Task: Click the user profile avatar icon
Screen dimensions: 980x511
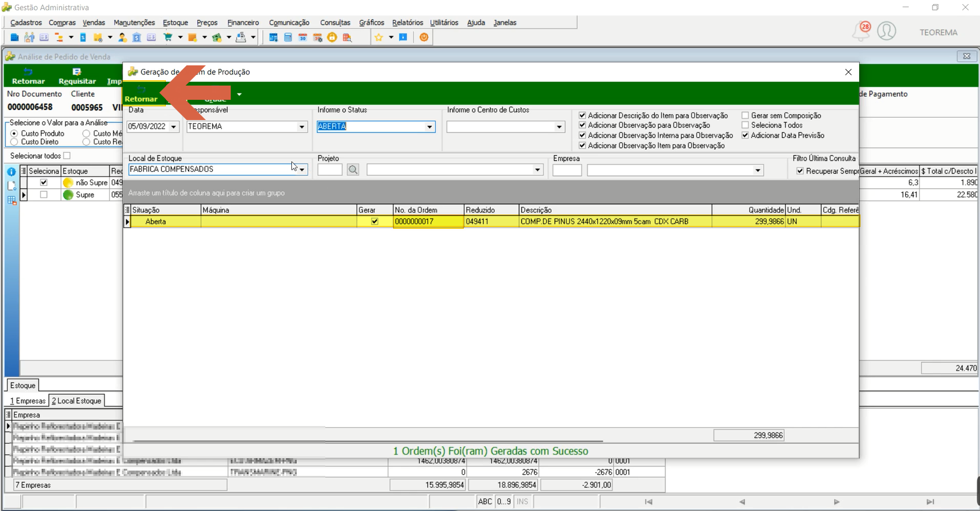Action: coord(887,31)
